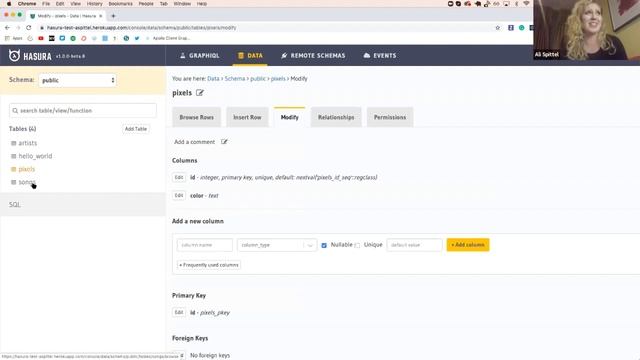Edit the pixels table name pencil icon

tap(200, 93)
